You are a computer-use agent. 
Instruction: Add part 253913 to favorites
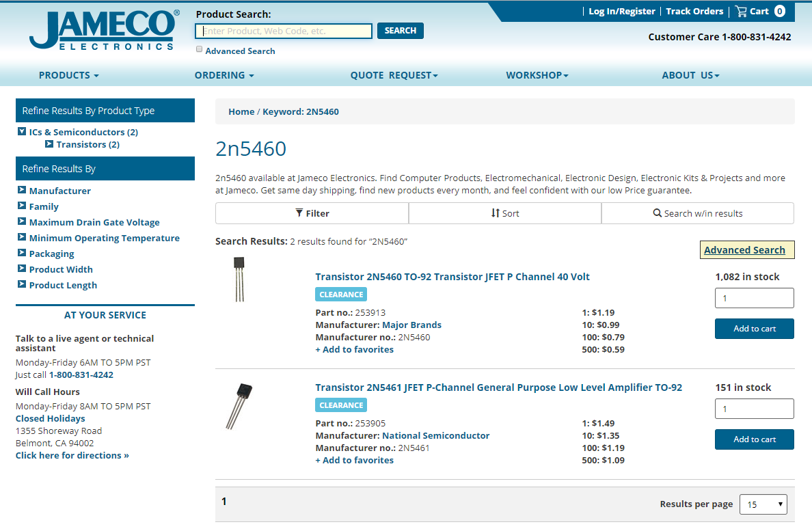[354, 350]
